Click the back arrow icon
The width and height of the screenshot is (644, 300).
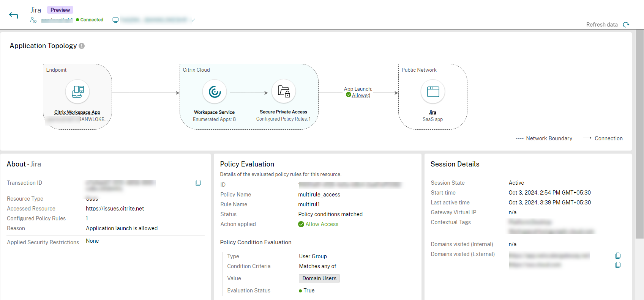(14, 15)
